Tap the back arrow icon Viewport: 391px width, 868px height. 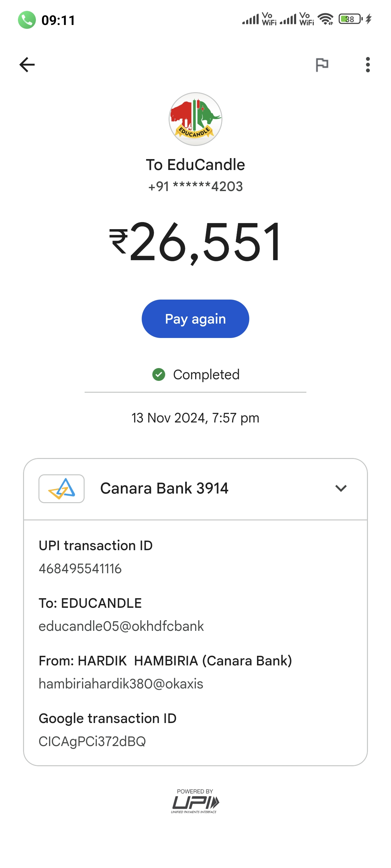27,65
